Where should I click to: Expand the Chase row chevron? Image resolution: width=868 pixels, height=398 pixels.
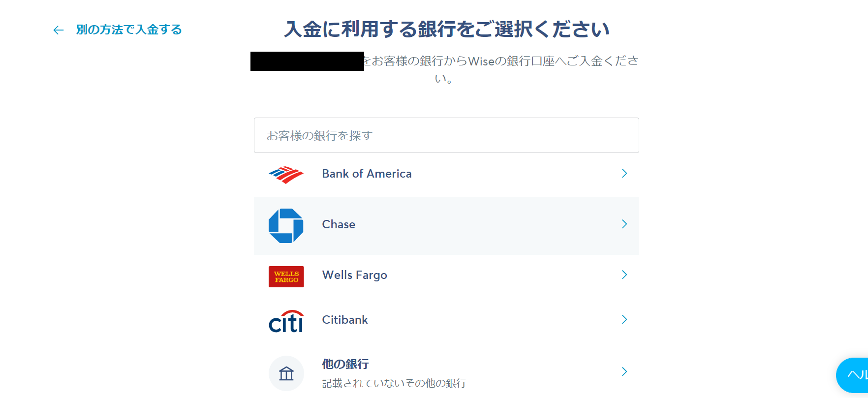[x=624, y=224]
